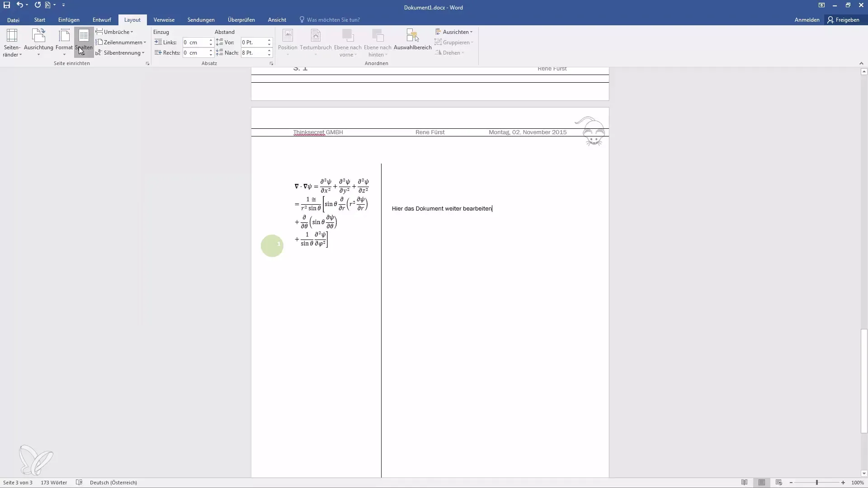Click the Position arrange icon
This screenshot has height=488, width=868.
coord(288,36)
